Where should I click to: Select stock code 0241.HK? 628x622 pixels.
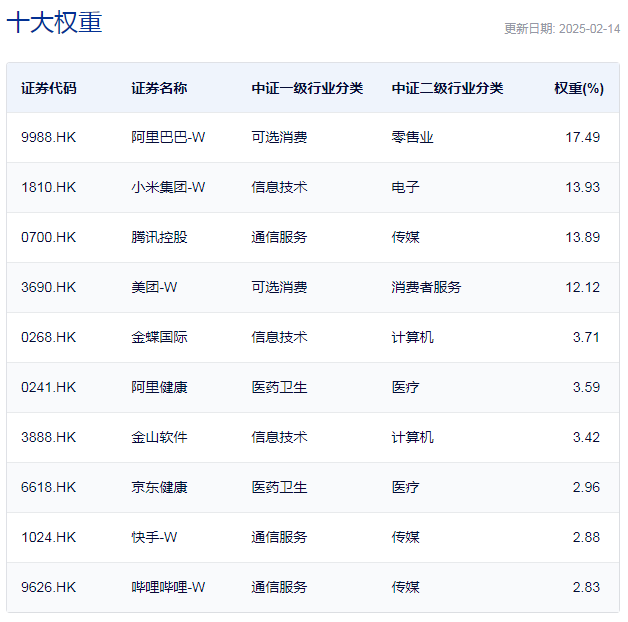[x=48, y=387]
